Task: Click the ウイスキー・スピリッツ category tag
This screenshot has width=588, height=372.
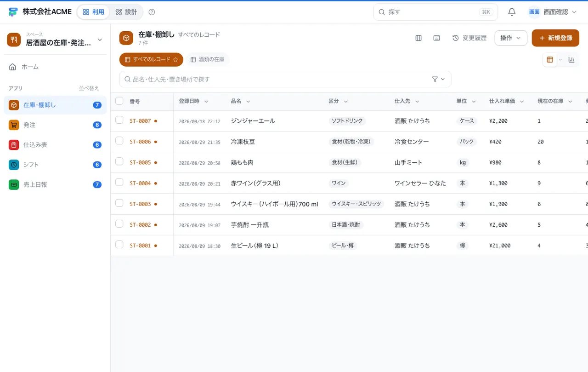Action: point(356,204)
